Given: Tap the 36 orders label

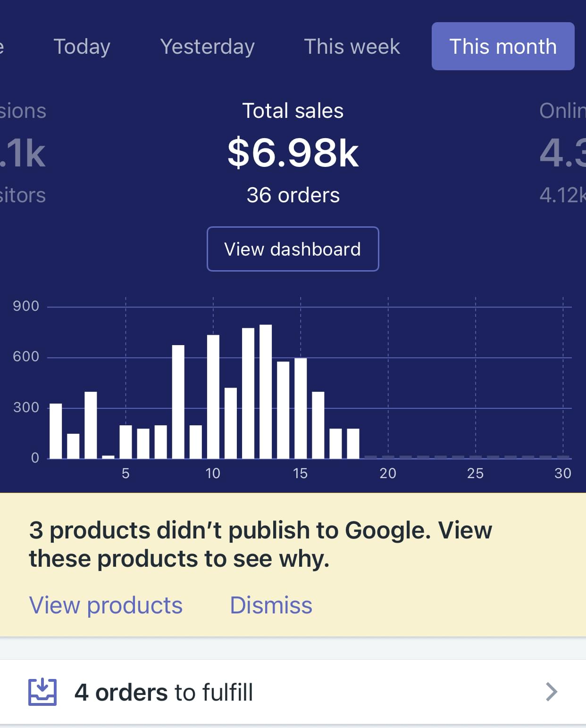Looking at the screenshot, I should click(x=293, y=195).
